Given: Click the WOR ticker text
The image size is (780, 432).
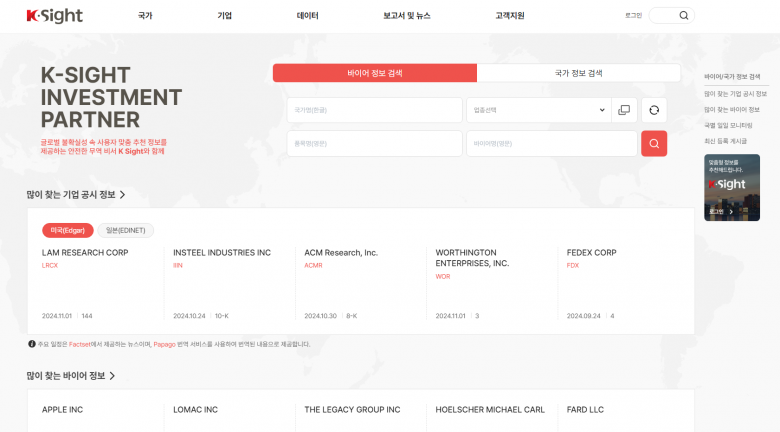Looking at the screenshot, I should pos(443,276).
